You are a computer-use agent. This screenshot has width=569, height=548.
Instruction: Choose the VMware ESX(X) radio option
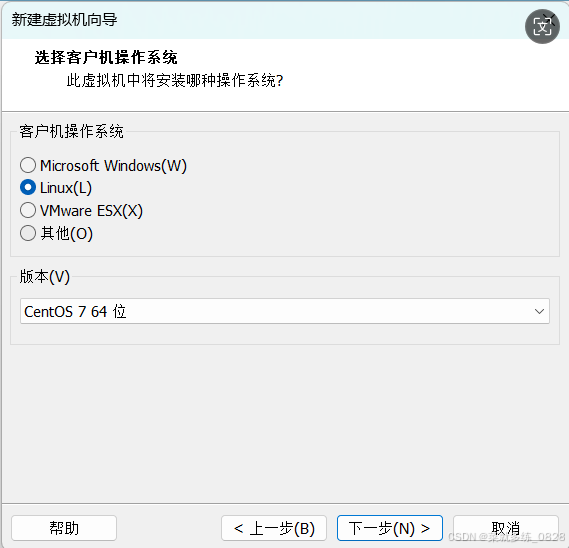(x=28, y=210)
